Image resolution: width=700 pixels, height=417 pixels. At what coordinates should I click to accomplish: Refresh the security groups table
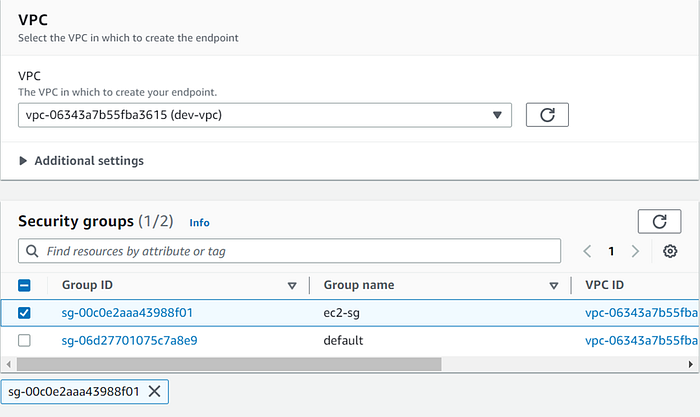(x=658, y=221)
